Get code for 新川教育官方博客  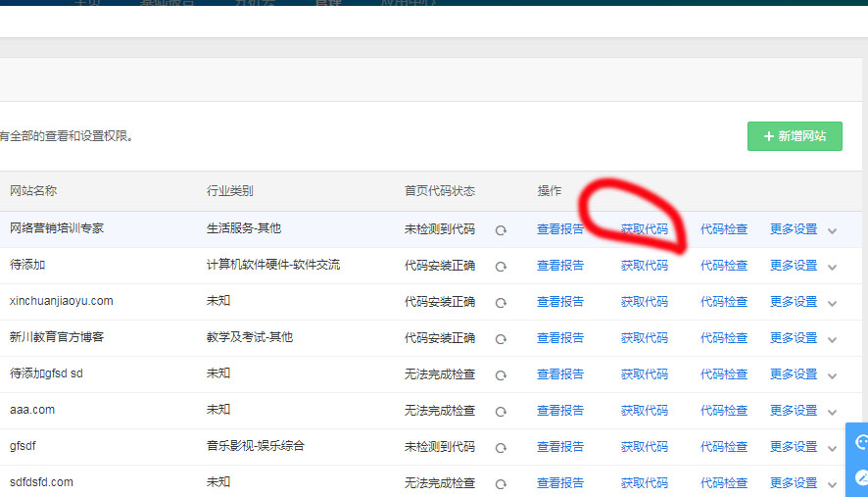tap(645, 338)
